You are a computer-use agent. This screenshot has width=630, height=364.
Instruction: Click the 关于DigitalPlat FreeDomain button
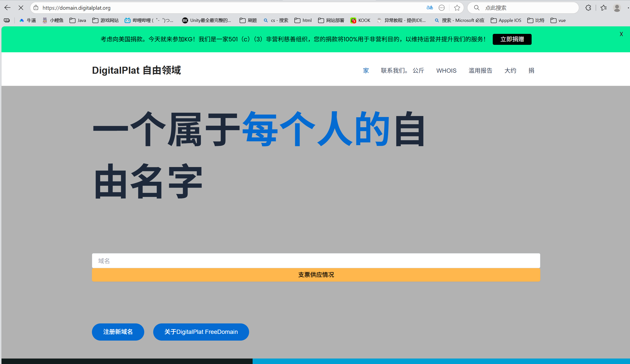point(201,332)
